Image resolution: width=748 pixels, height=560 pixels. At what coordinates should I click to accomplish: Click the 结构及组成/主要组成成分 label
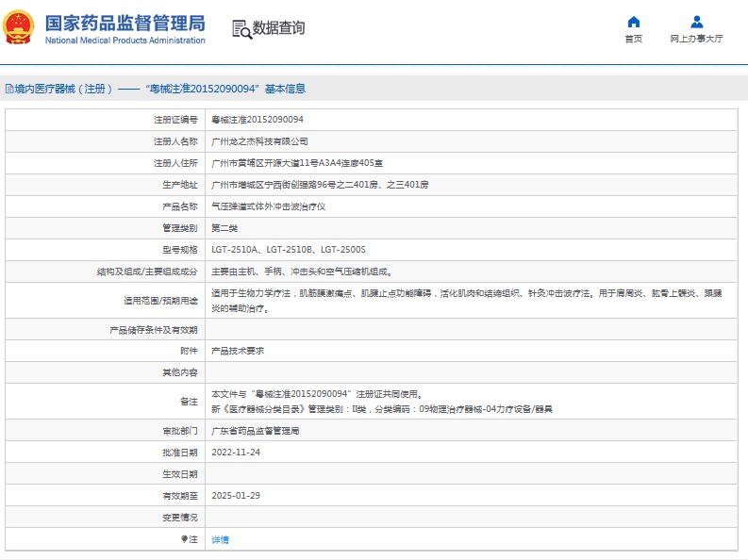(147, 272)
